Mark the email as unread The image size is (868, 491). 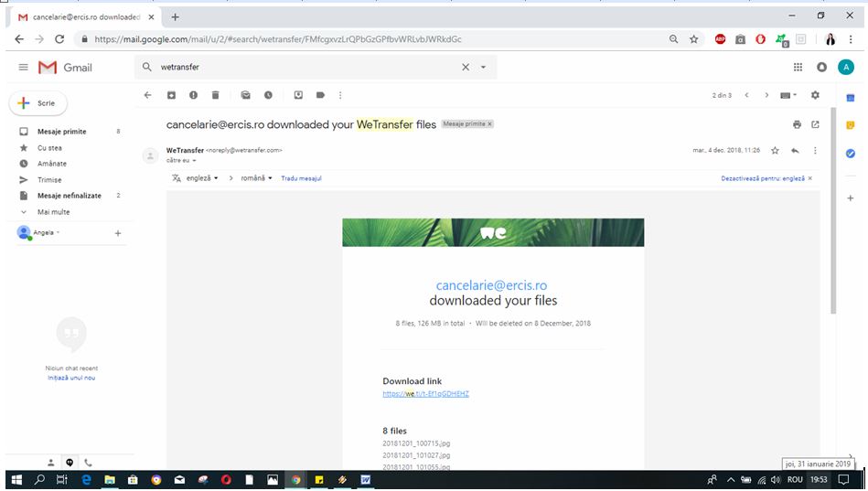pos(246,95)
